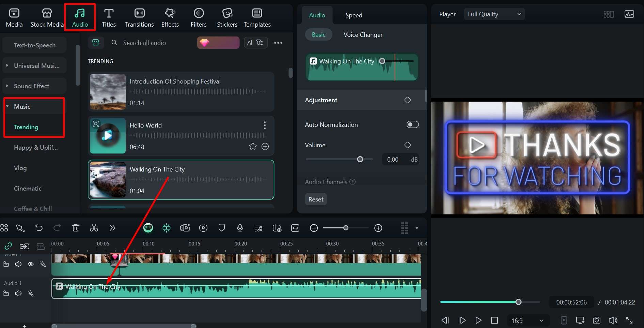Stop playback in the player
The image size is (644, 328).
(494, 320)
